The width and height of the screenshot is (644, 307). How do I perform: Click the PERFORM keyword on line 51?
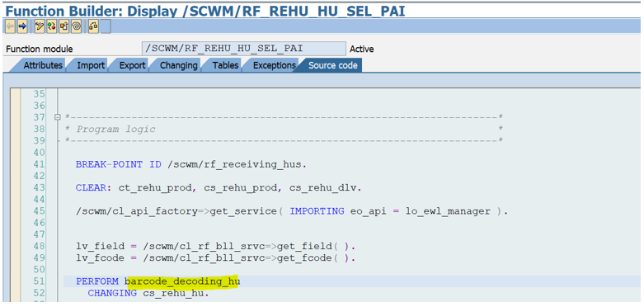tap(97, 281)
